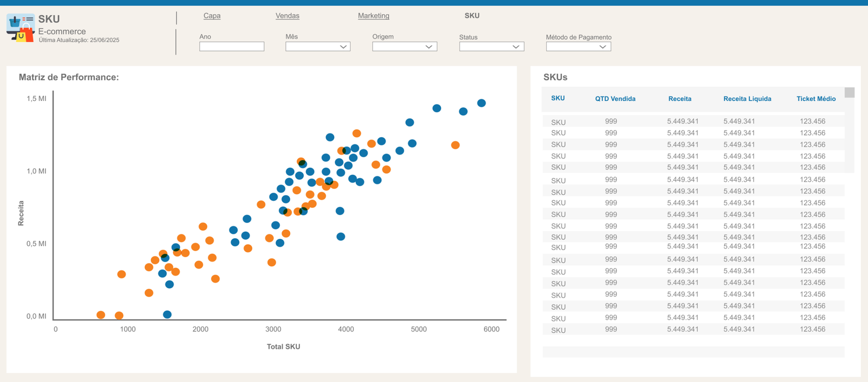This screenshot has height=382, width=868.
Task: Sort table by QTD Vendida column header
Action: [615, 99]
